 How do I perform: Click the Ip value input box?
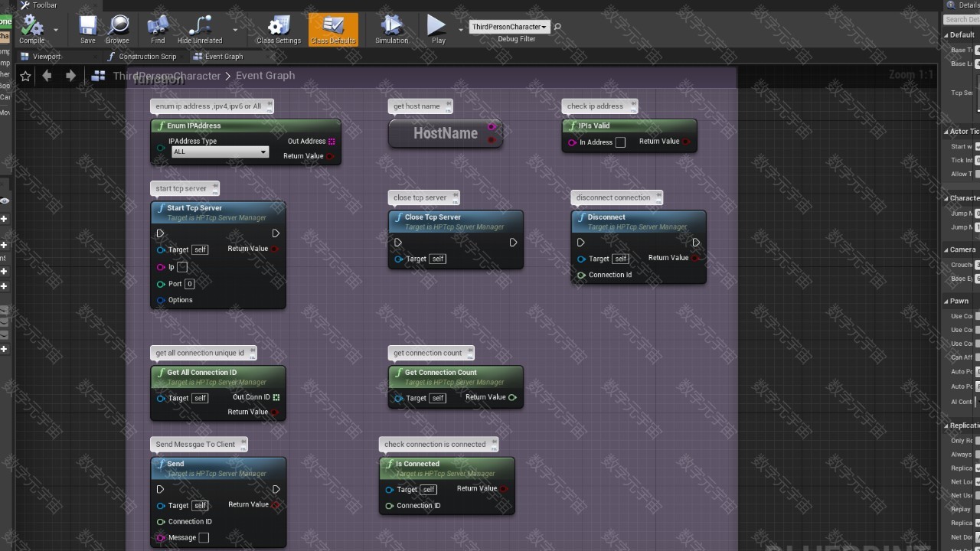[x=182, y=267]
